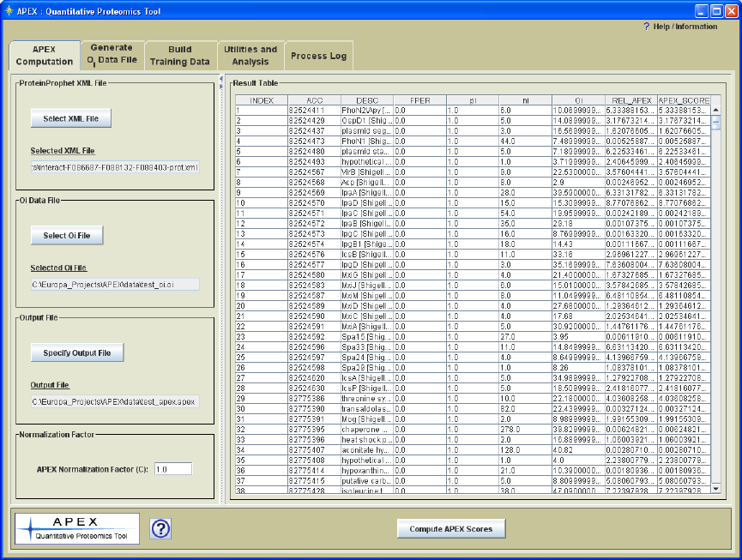Click result table scrollbar up arrow
Screen dimensions: 742x560
(x=717, y=110)
